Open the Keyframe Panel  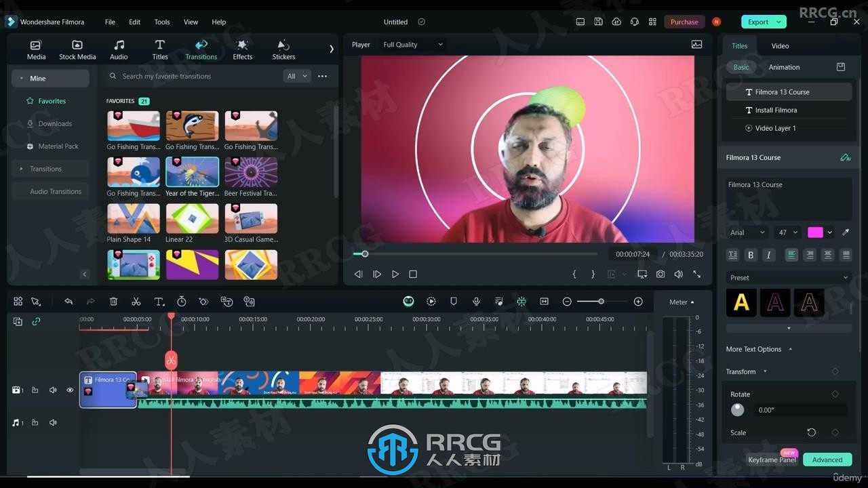tap(772, 460)
